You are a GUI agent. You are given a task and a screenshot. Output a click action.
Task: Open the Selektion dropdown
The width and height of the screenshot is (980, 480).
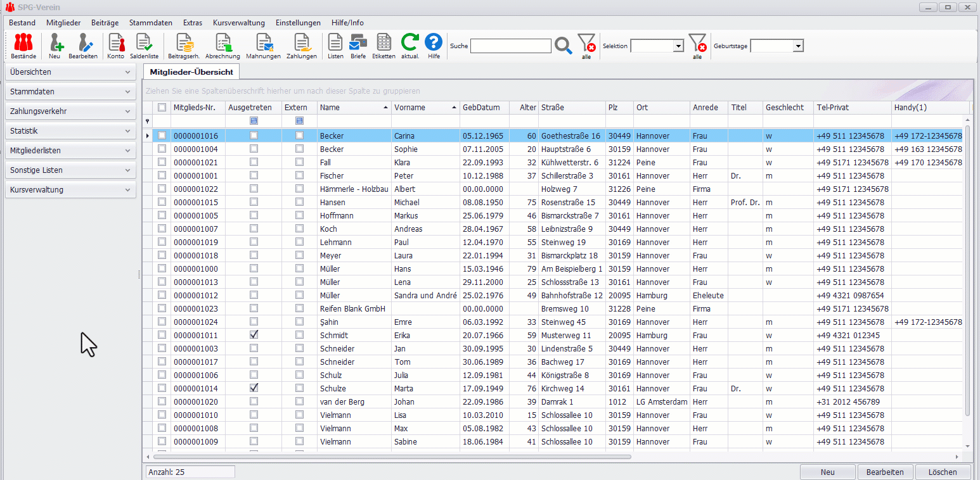point(678,46)
